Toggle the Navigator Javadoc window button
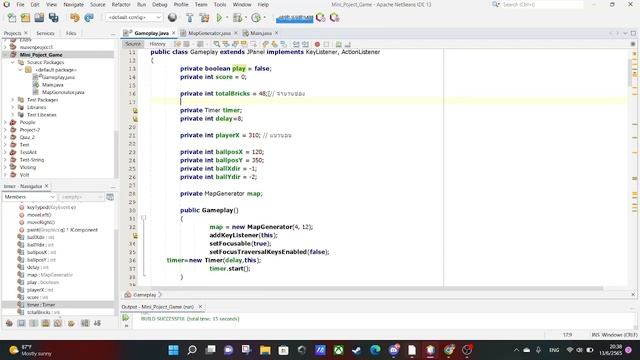Screen dimensions: 640x360 [x=110, y=197]
